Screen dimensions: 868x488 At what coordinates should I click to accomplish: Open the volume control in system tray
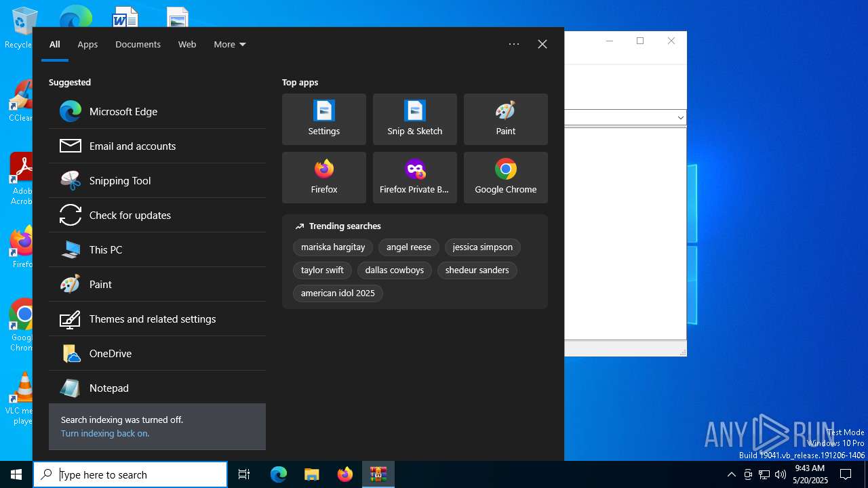click(781, 474)
